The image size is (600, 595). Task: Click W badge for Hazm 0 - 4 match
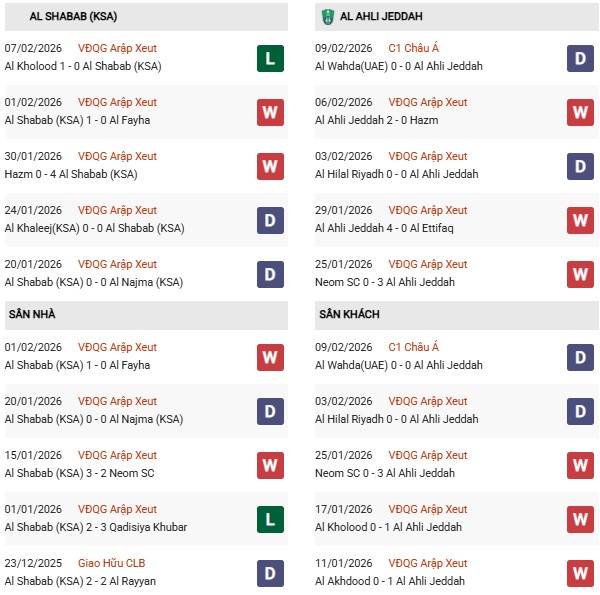269,166
